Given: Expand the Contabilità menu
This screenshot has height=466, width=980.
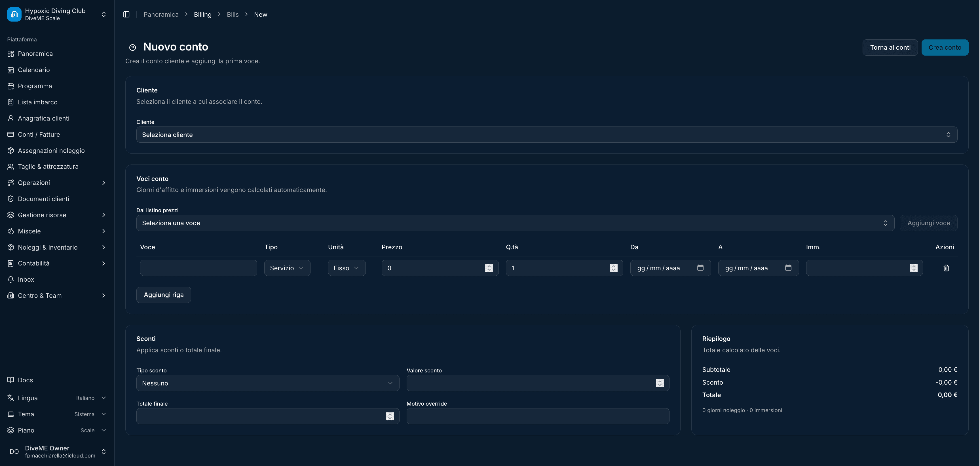Looking at the screenshot, I should tap(57, 263).
